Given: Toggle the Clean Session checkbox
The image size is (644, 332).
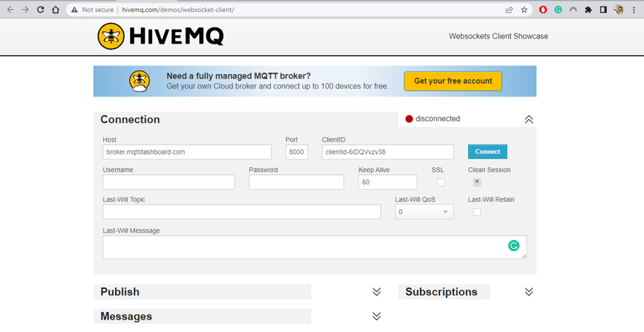Looking at the screenshot, I should (477, 182).
